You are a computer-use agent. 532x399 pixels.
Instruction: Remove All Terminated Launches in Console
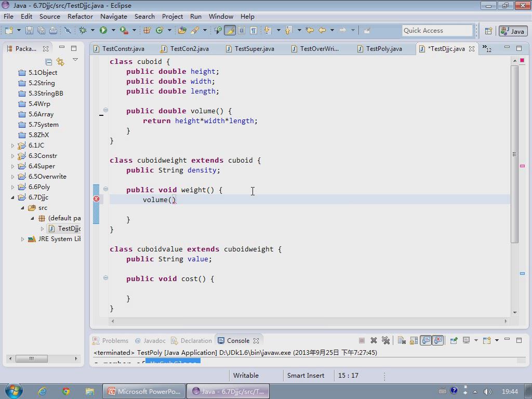tap(385, 340)
